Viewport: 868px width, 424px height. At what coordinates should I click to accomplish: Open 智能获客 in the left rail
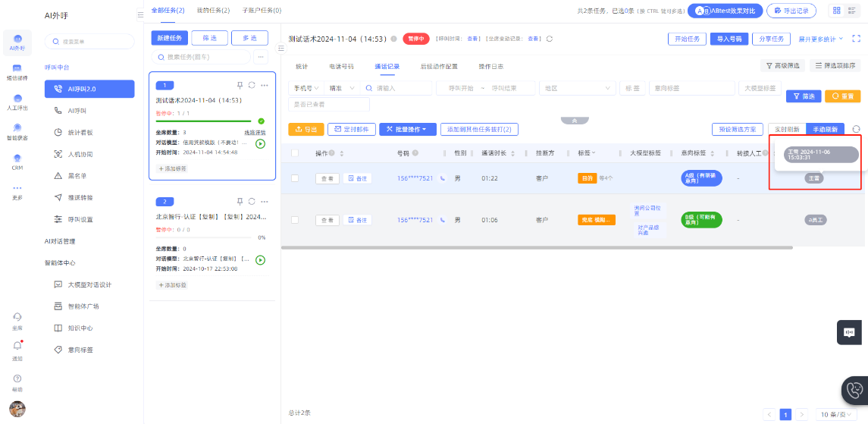click(17, 130)
